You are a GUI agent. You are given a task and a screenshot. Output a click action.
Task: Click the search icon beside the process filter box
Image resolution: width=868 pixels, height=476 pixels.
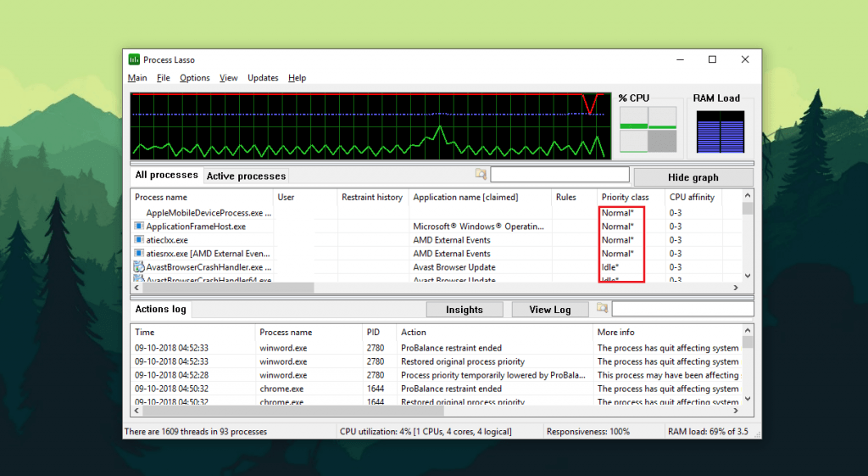(481, 174)
